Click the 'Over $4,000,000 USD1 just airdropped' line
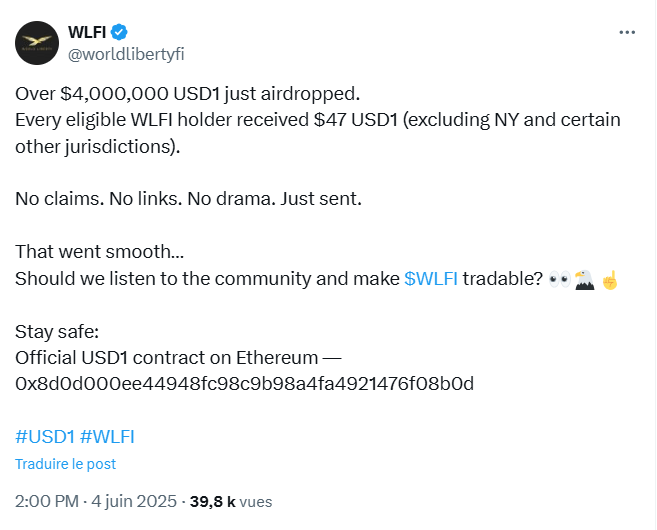657x530 pixels. pyautogui.click(x=188, y=94)
